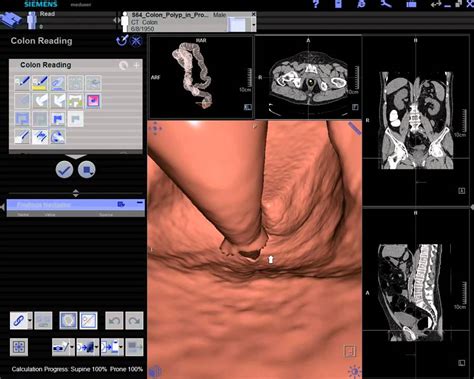This screenshot has width=474, height=379.
Task: Select the S64_Colon_Polyp CT Colon patient tab
Action: tap(188, 22)
